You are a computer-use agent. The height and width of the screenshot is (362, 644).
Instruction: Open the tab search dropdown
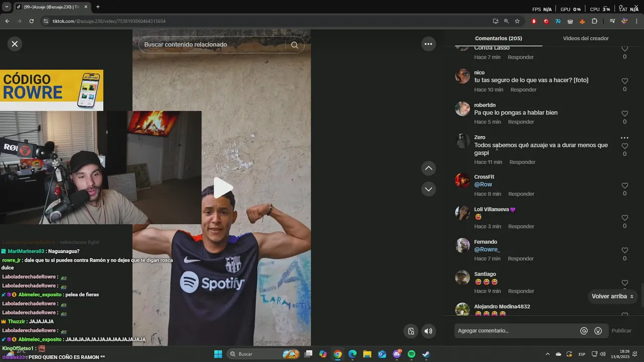[7, 7]
